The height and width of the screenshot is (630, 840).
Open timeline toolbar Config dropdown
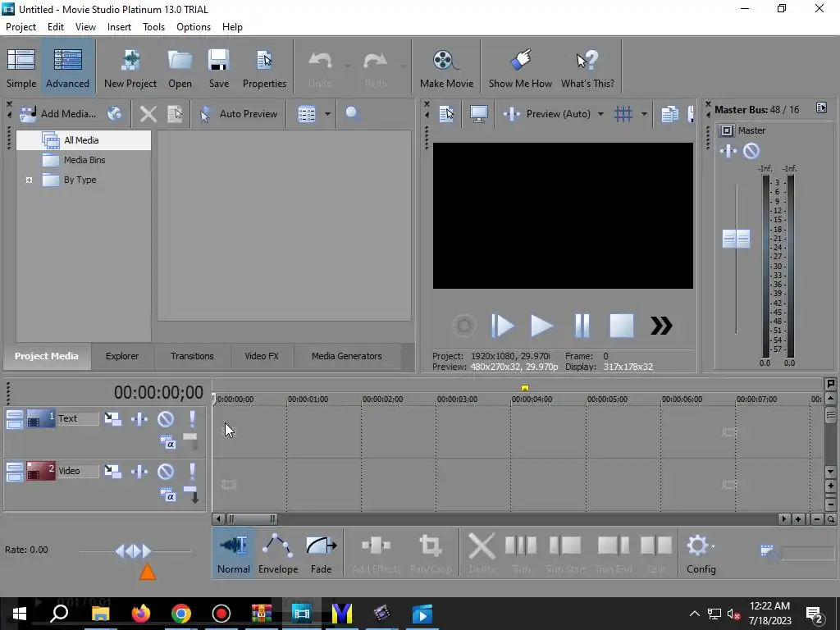point(701,554)
